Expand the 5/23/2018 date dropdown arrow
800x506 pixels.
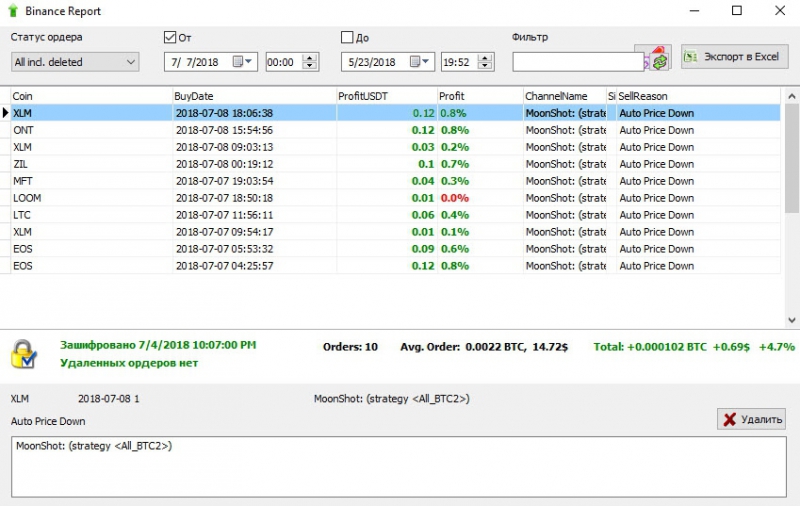point(426,62)
